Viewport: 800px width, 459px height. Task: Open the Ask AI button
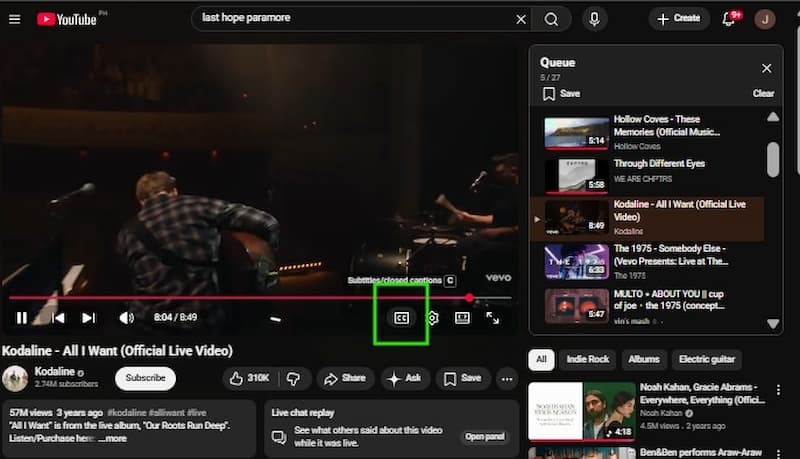(405, 378)
